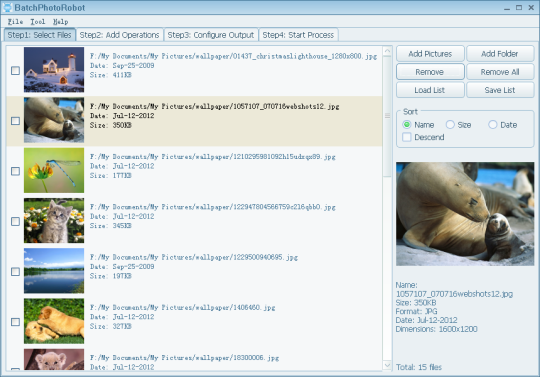Click the Format: JPG info text
Viewport: 540px width, 377px height.
tap(417, 312)
